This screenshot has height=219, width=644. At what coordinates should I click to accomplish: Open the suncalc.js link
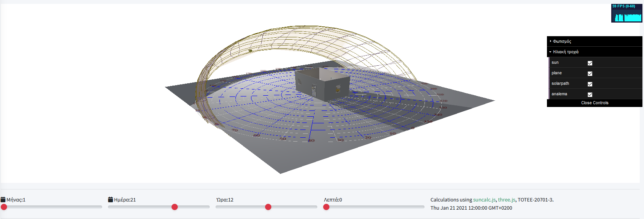click(x=484, y=200)
